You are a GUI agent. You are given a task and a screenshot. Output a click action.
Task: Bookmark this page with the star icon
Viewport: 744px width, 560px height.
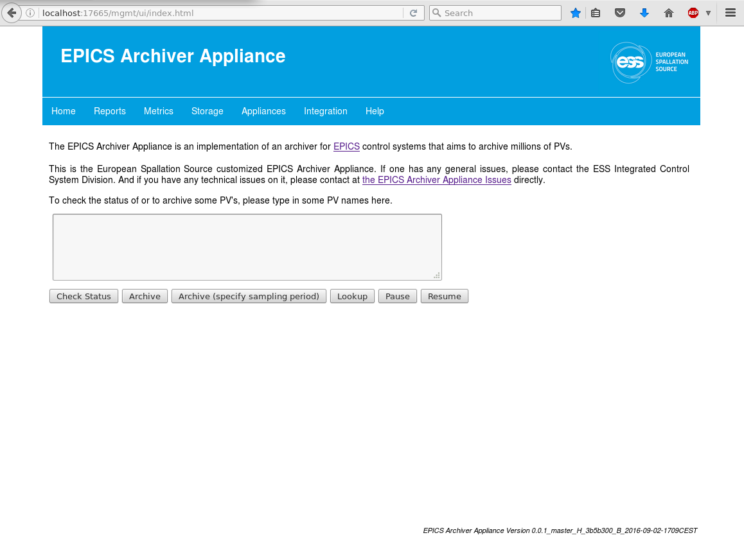coord(576,13)
